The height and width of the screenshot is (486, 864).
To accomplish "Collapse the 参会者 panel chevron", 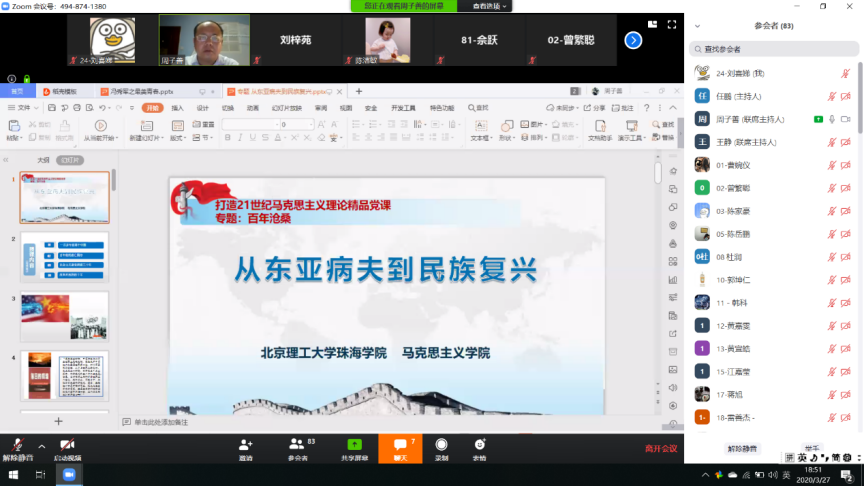I will 698,26.
